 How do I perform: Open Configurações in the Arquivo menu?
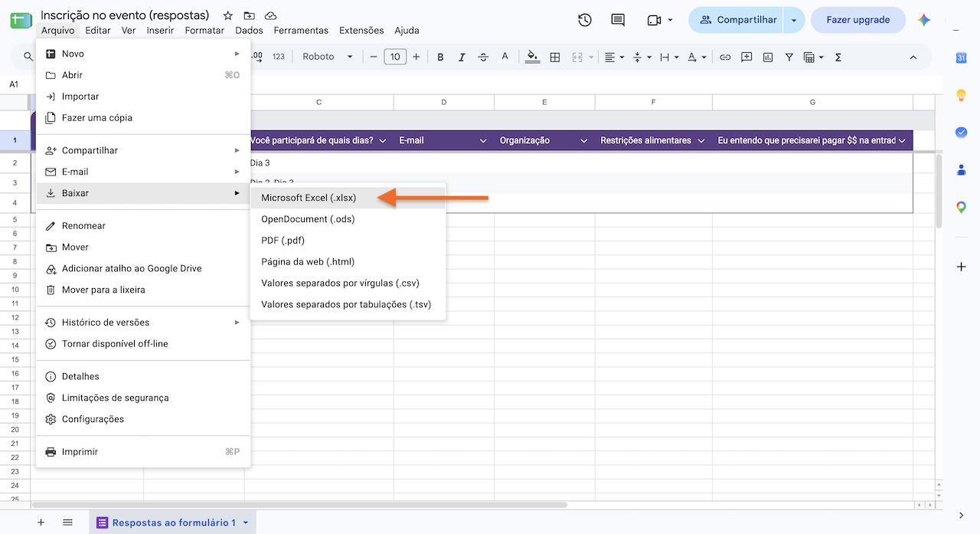pos(143,419)
